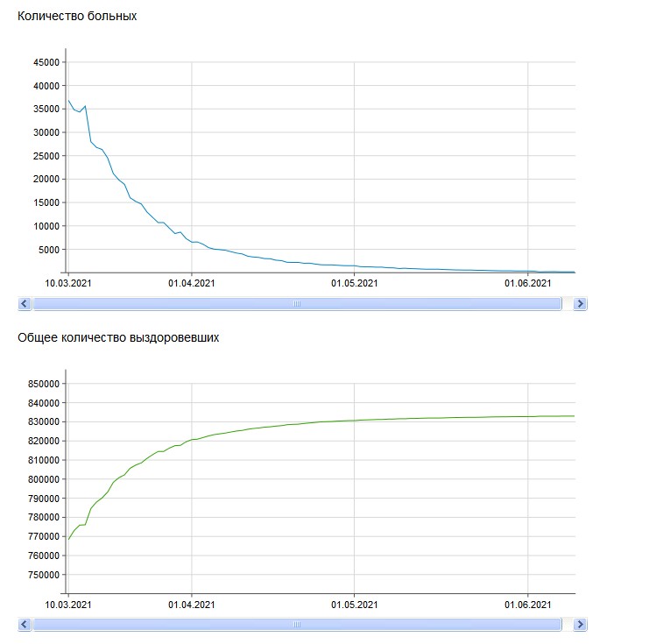Screen dimensions: 656x644
Task: Click right scroll arrow under Количество больных chart
Action: point(579,303)
